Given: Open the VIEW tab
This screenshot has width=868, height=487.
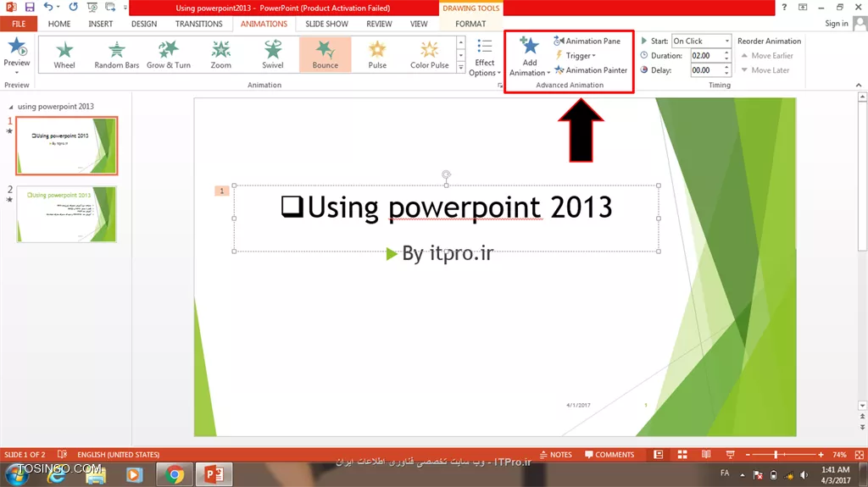Looking at the screenshot, I should [419, 24].
